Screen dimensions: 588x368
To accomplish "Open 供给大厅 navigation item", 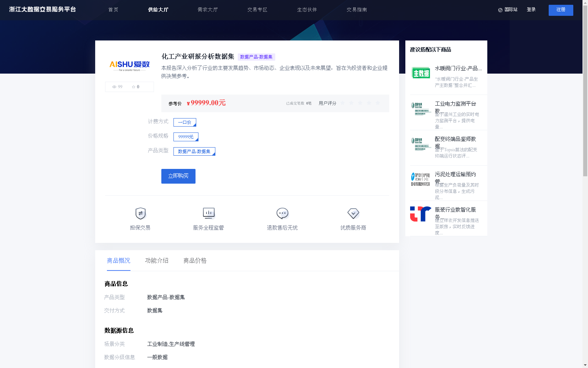I will (158, 10).
